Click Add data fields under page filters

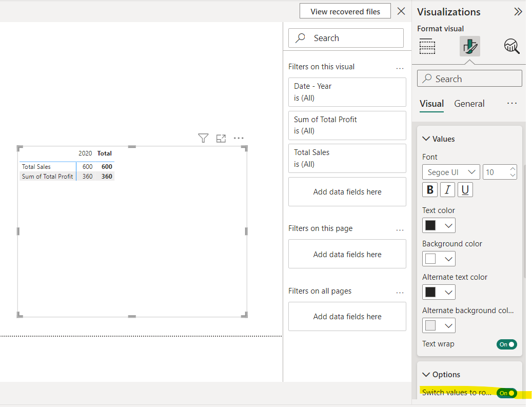pos(347,254)
